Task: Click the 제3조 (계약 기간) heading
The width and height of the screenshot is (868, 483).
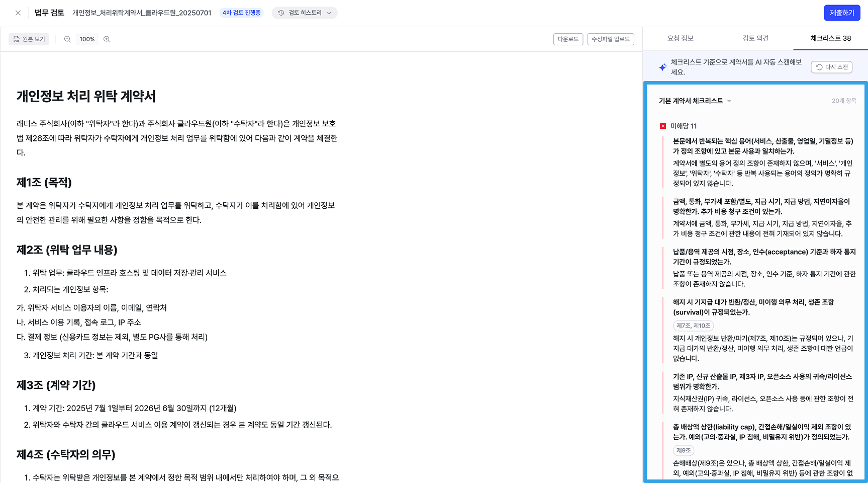Action: [56, 385]
